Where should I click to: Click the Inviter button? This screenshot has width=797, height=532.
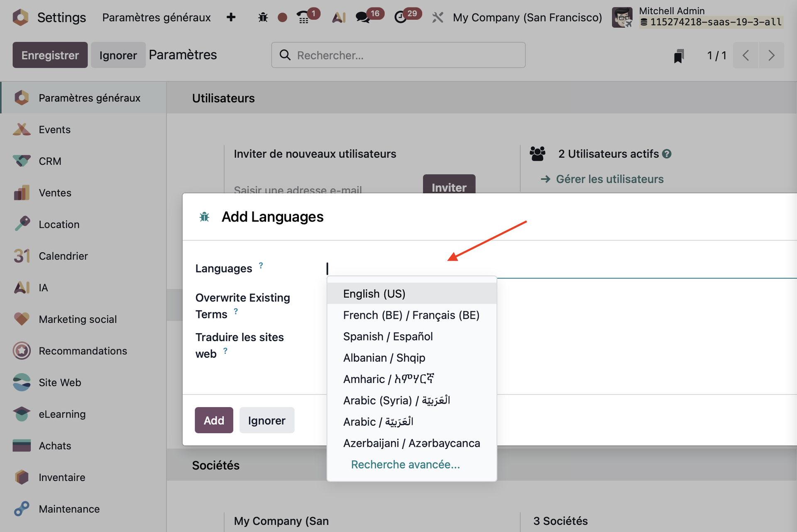click(449, 184)
